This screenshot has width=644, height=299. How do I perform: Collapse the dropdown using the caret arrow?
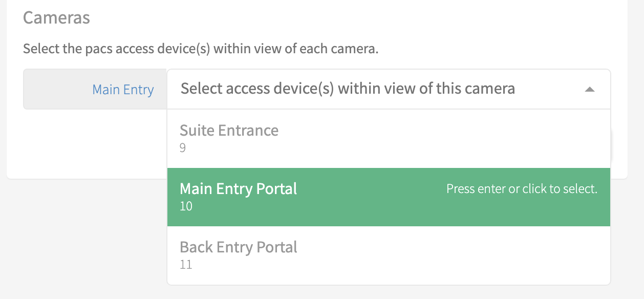point(590,90)
